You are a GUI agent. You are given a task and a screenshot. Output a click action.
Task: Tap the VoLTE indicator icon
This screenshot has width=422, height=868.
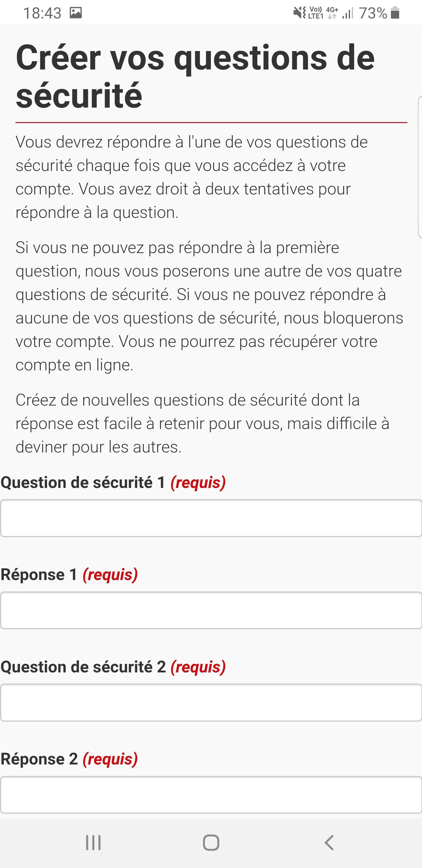click(x=316, y=13)
